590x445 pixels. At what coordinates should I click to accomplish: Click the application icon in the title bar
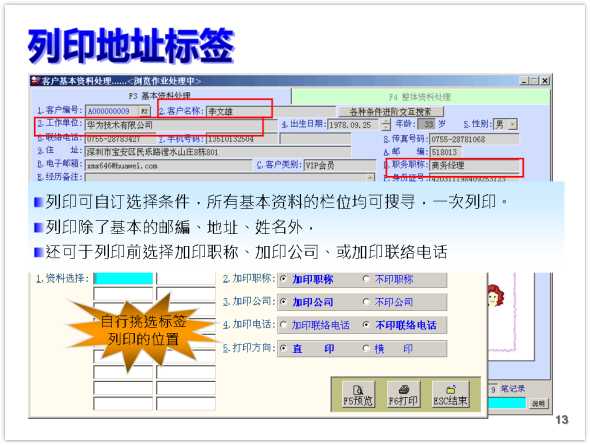pyautogui.click(x=35, y=80)
